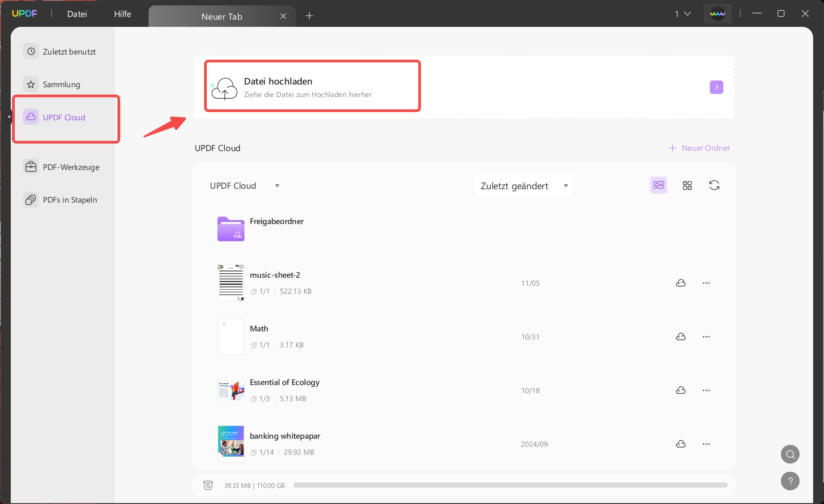
Task: Click the 11/05 date of music-sheet-2
Action: click(x=530, y=283)
